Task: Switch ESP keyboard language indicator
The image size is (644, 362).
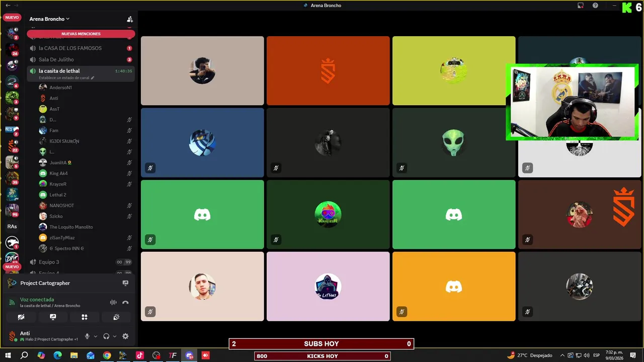Action: (596, 355)
